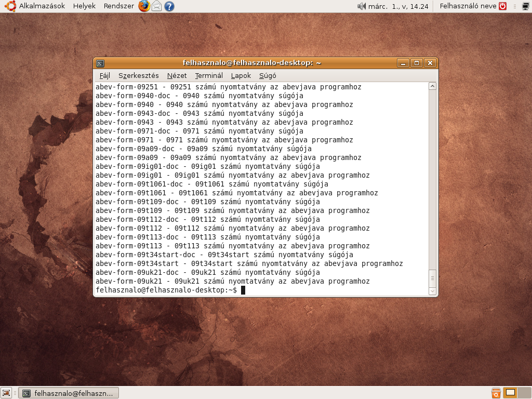This screenshot has height=399, width=532.
Task: Open the Alkalmazások menu
Action: tap(42, 6)
